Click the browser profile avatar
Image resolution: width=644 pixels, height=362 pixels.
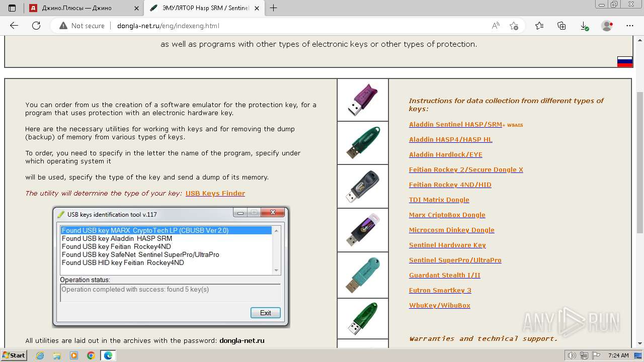click(607, 26)
